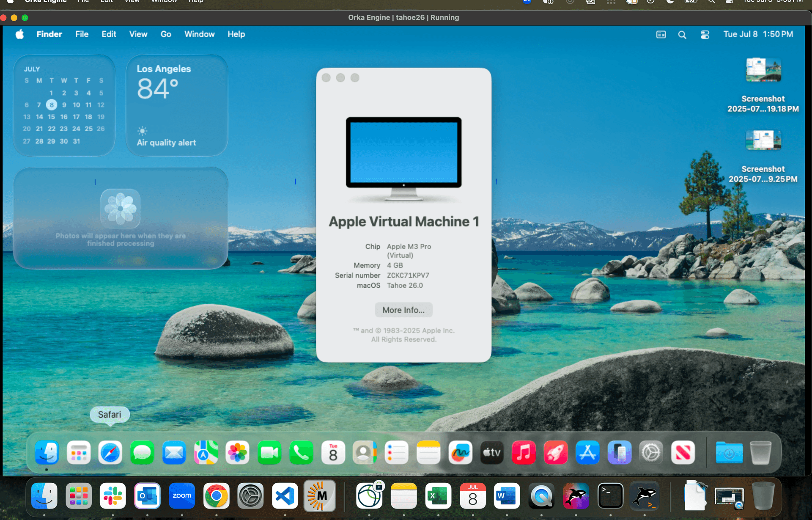Click the Air quality alert in the weather widget
Viewport: 812px width, 520px height.
coord(165,142)
